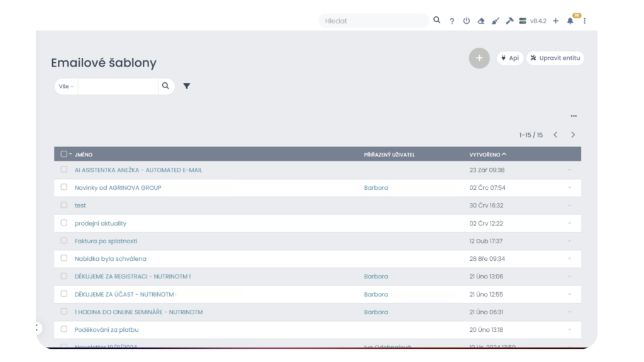Open notifications bell with badge
Viewport: 644px width, 362px height.
570,21
